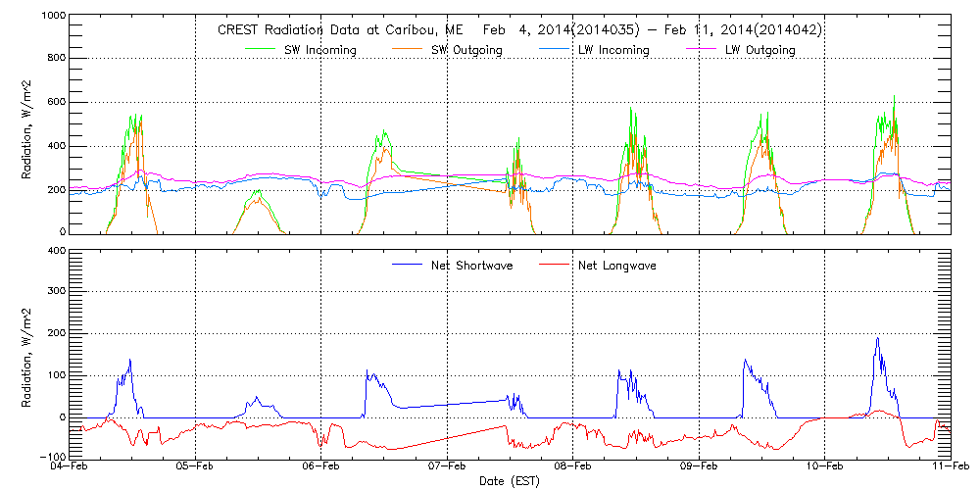
Task: Select the '08-Feb' date tick label
Action: 572,467
